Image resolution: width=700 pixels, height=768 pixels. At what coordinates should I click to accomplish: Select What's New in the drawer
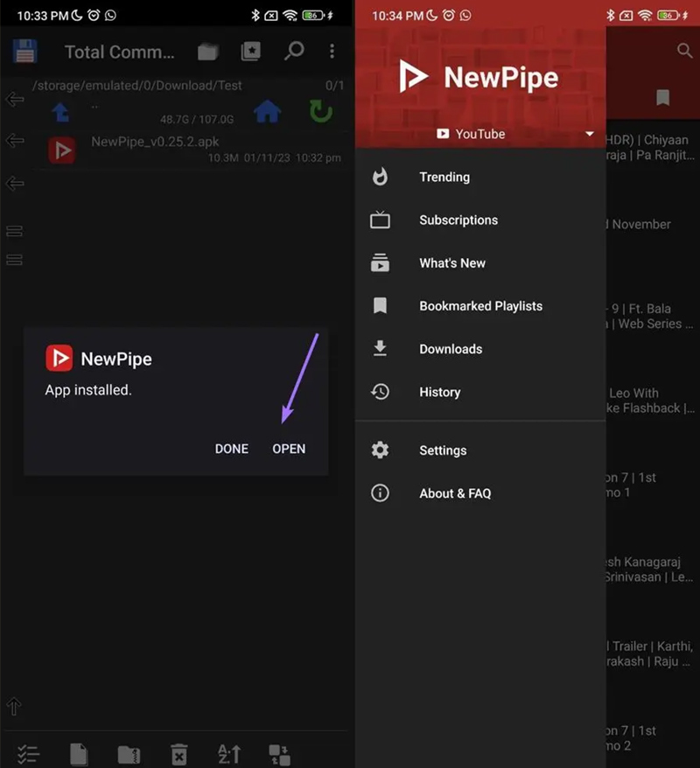pos(451,263)
